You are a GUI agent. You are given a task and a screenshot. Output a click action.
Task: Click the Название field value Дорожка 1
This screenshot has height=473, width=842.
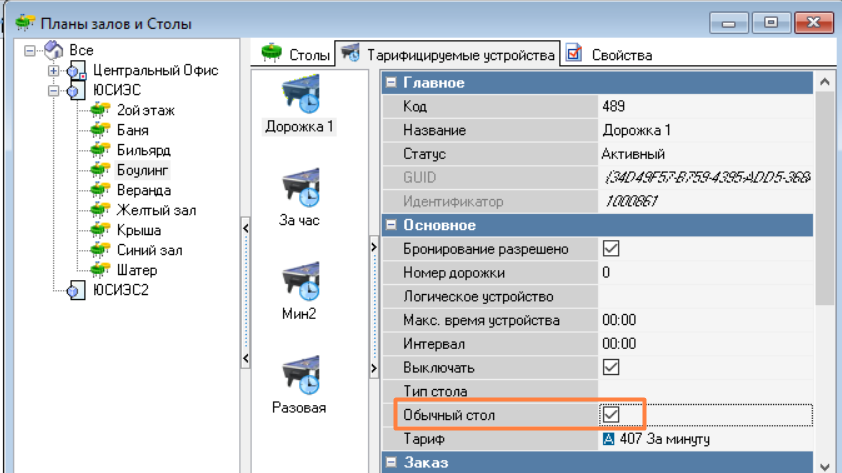(636, 131)
